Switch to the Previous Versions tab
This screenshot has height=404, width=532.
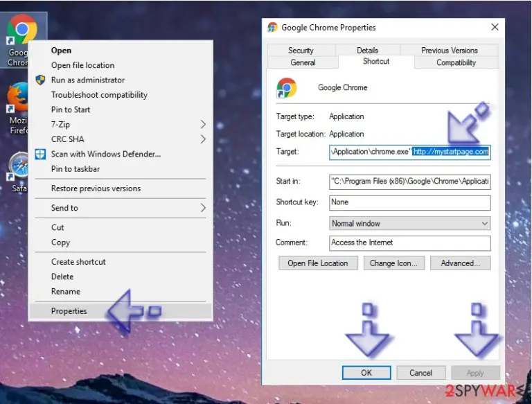(x=450, y=51)
